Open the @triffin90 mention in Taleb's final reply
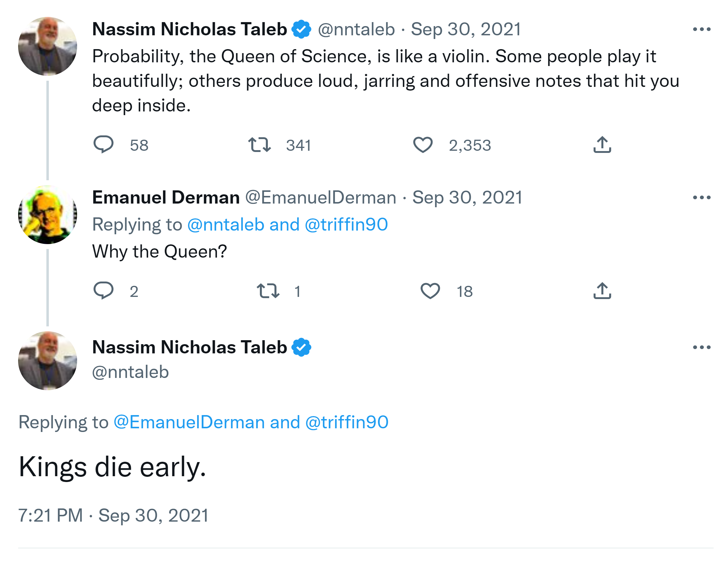728x564 pixels. (347, 422)
